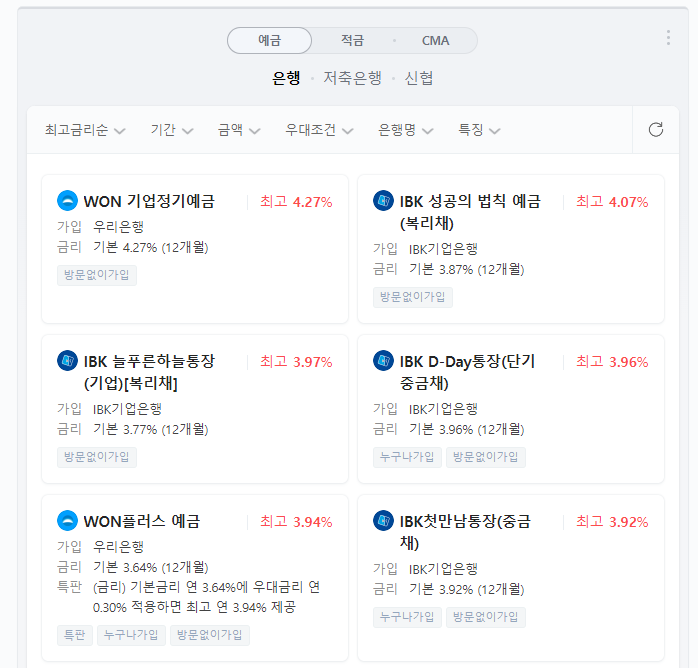Click 우리은행 under WON 기업정기예금
Image resolution: width=698 pixels, height=668 pixels.
pos(118,227)
